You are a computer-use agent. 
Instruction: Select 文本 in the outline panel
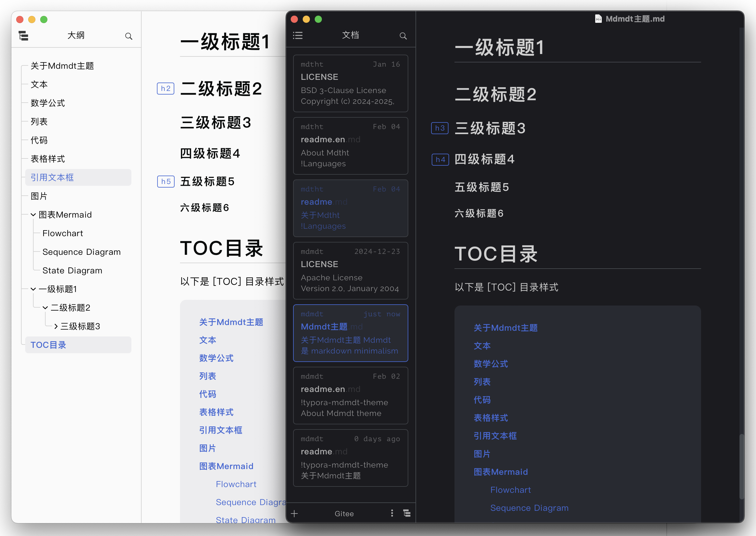click(x=39, y=85)
